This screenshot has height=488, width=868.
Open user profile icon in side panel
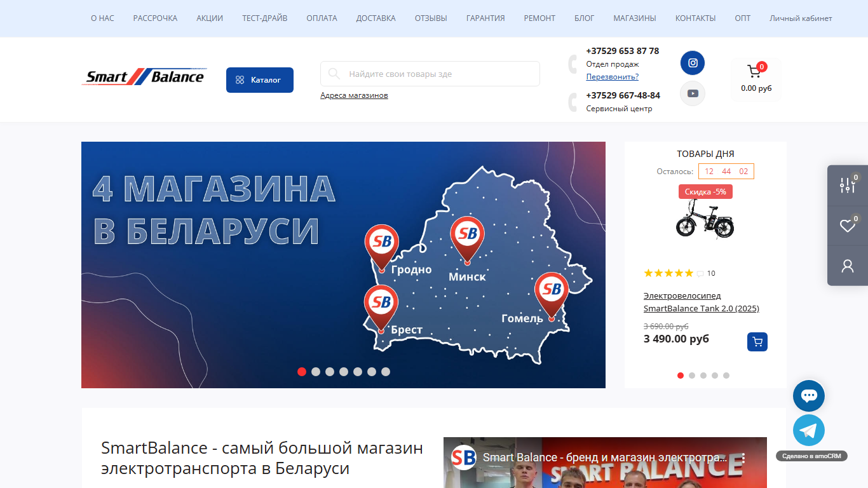(848, 266)
